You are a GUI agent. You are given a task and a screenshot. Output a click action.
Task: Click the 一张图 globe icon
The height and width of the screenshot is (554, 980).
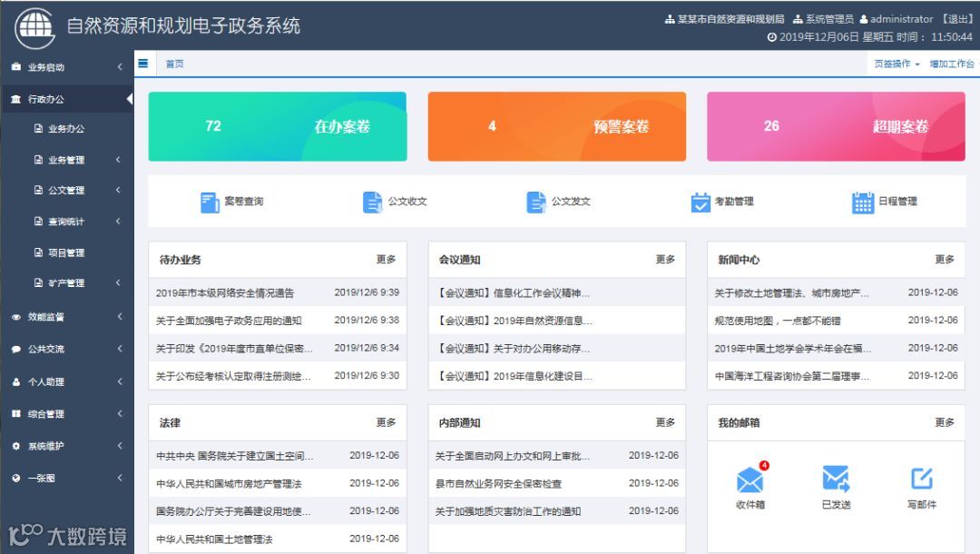[x=16, y=478]
